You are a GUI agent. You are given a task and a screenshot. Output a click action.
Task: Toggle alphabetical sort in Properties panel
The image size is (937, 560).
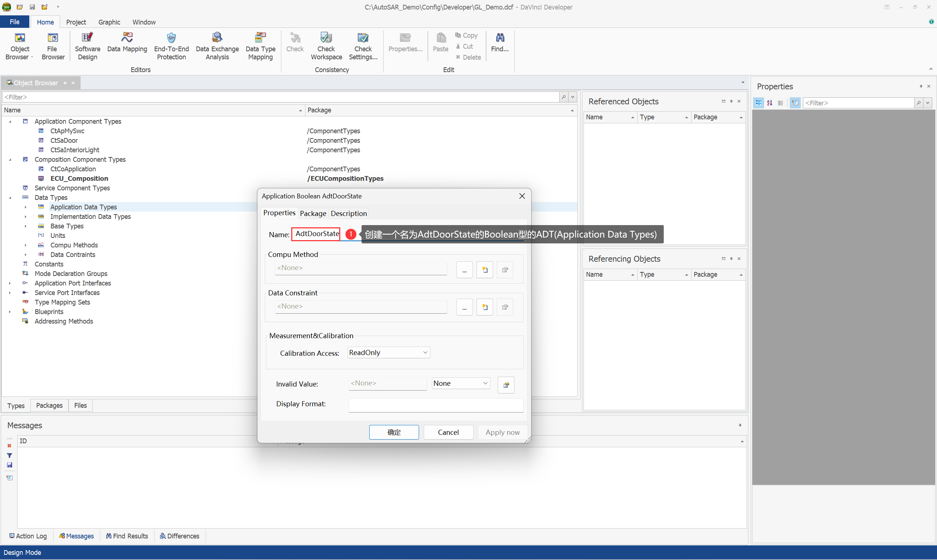pos(769,102)
